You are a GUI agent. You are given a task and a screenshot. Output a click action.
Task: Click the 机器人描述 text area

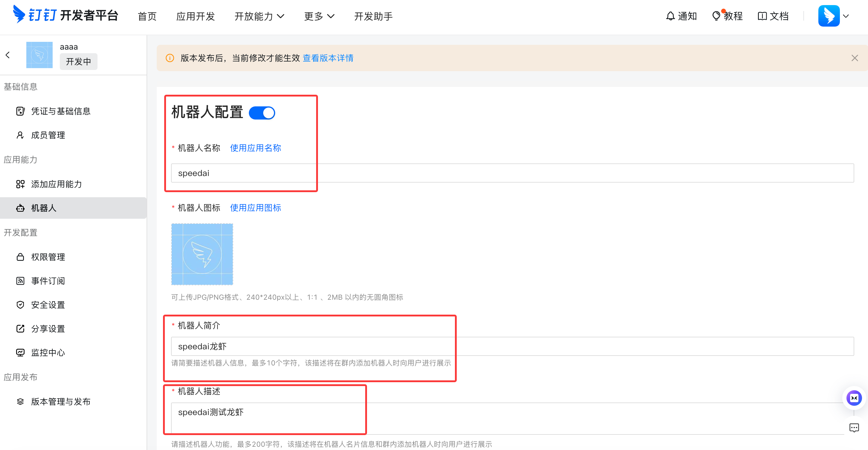[512, 418]
